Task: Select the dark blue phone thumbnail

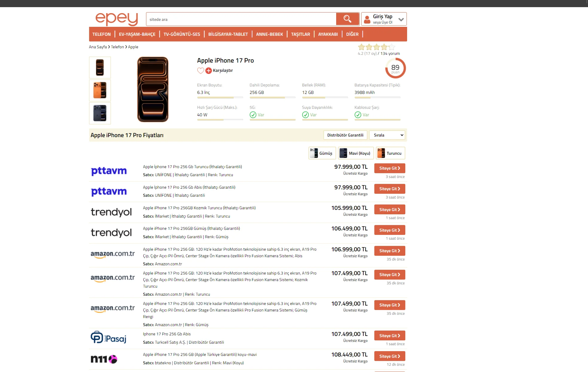Action: tap(100, 113)
